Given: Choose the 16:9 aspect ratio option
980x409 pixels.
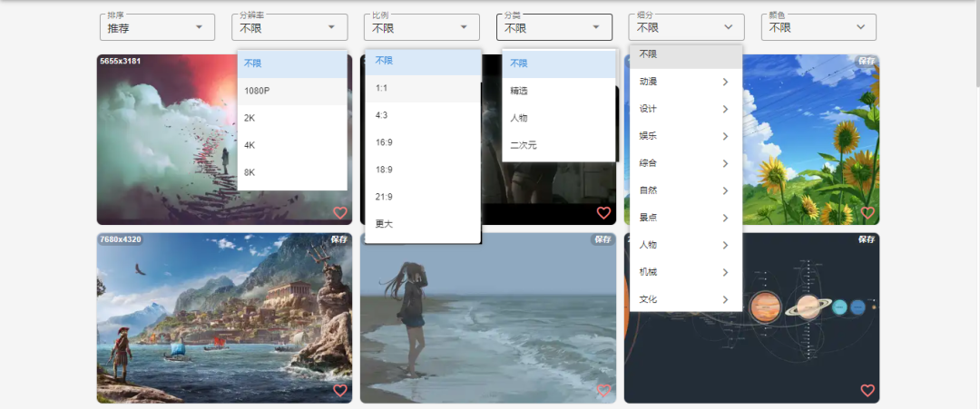Looking at the screenshot, I should pos(384,142).
